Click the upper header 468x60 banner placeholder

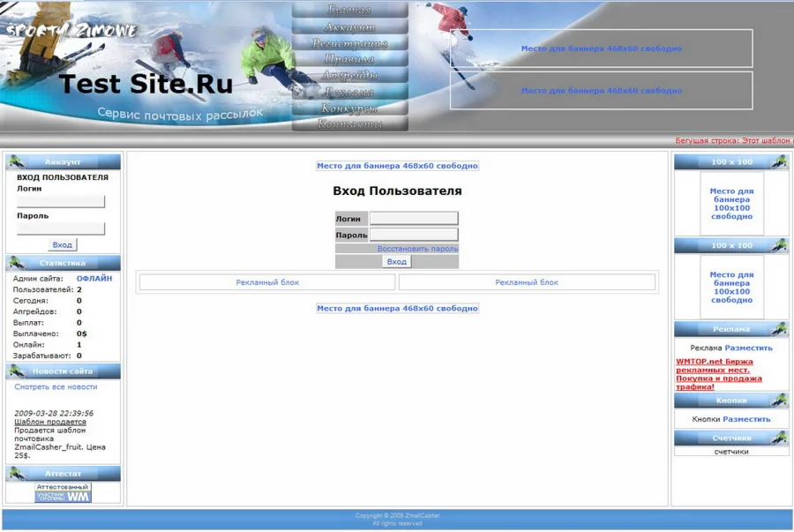click(x=601, y=49)
